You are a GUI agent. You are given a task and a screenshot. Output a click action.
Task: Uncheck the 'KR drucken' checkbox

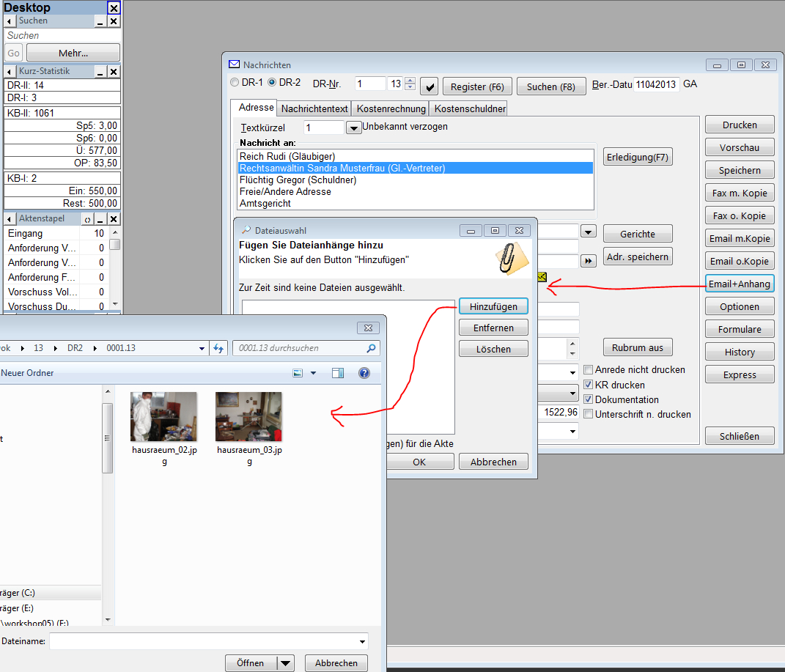click(588, 385)
